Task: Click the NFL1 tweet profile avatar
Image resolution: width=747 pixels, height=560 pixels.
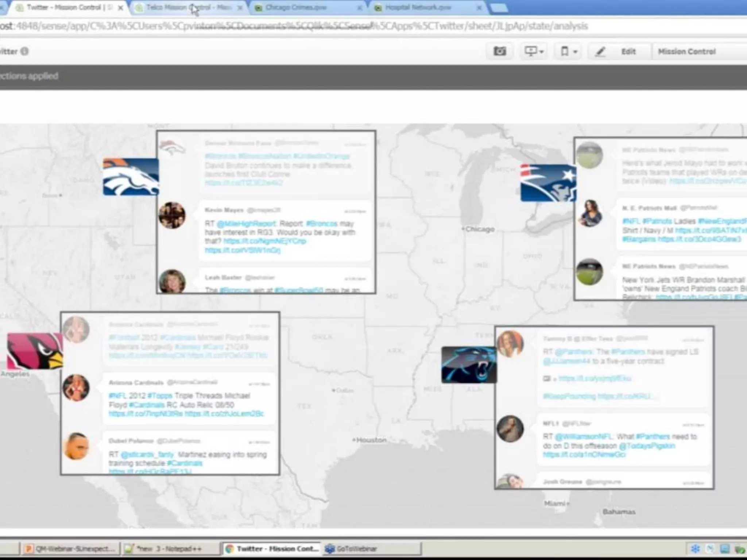Action: (x=510, y=429)
